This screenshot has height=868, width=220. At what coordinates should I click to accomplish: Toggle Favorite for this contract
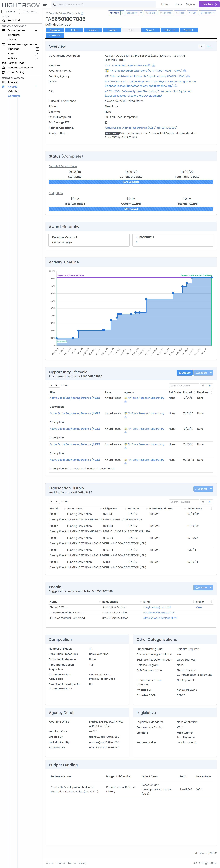pos(166,13)
